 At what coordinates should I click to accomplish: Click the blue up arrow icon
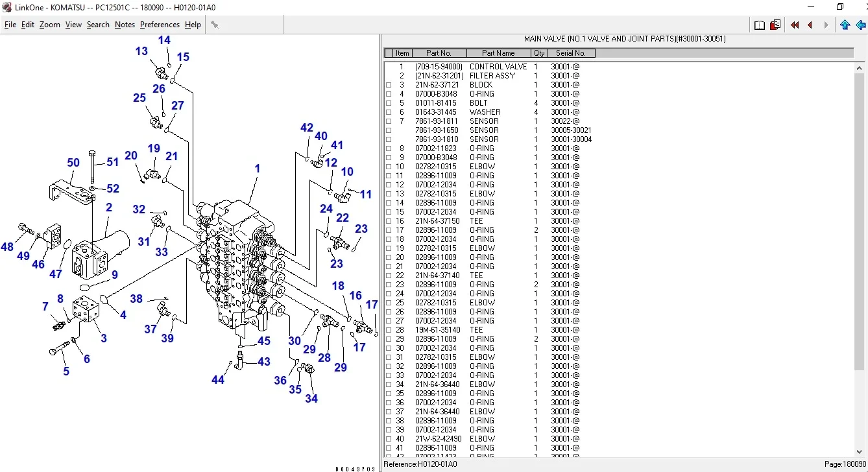click(x=845, y=25)
